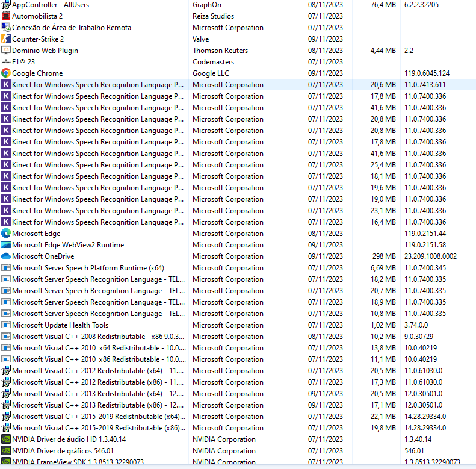
Task: Select the 'AppController - AllUsers' program name
Action: click(51, 5)
